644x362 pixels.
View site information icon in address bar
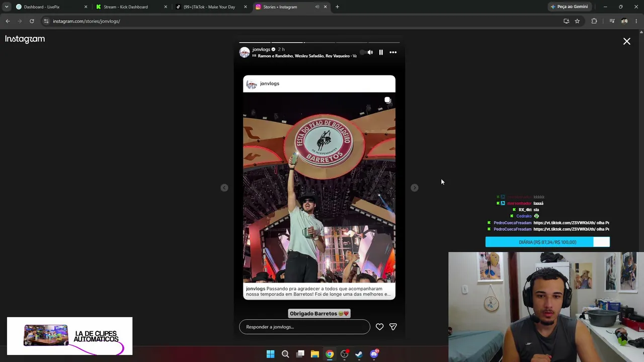[x=46, y=21]
